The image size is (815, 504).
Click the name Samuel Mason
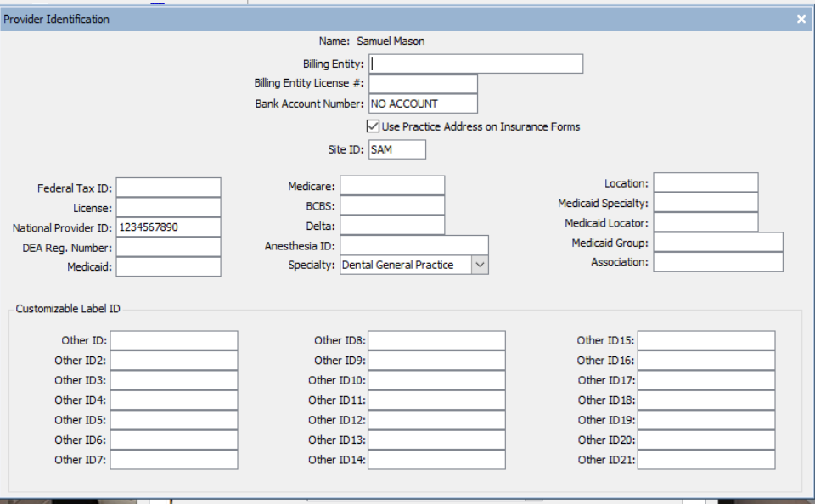point(391,41)
